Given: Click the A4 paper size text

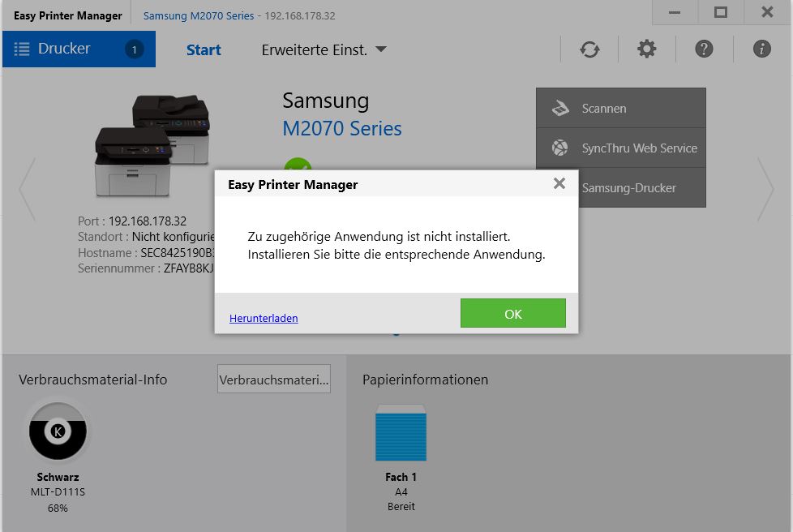Looking at the screenshot, I should coord(401,491).
